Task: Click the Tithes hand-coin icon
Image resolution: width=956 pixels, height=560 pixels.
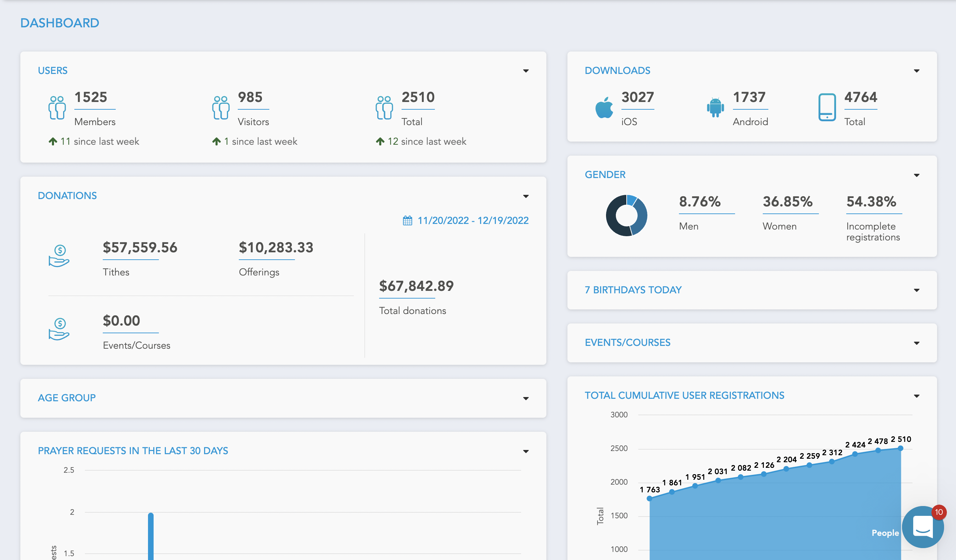Action: pyautogui.click(x=59, y=256)
